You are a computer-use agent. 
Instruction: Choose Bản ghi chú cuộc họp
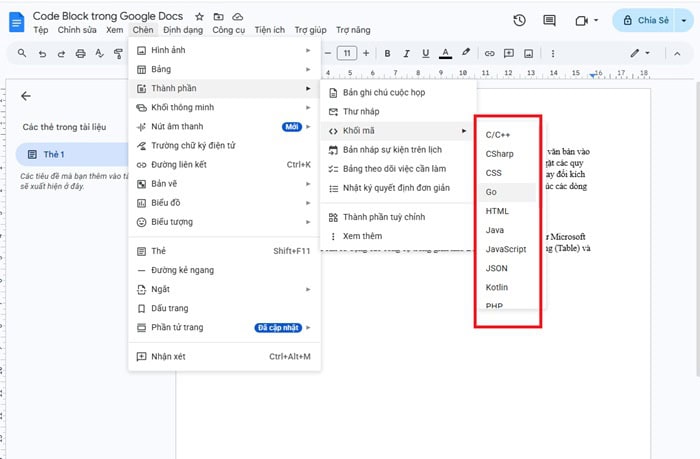pos(398,92)
